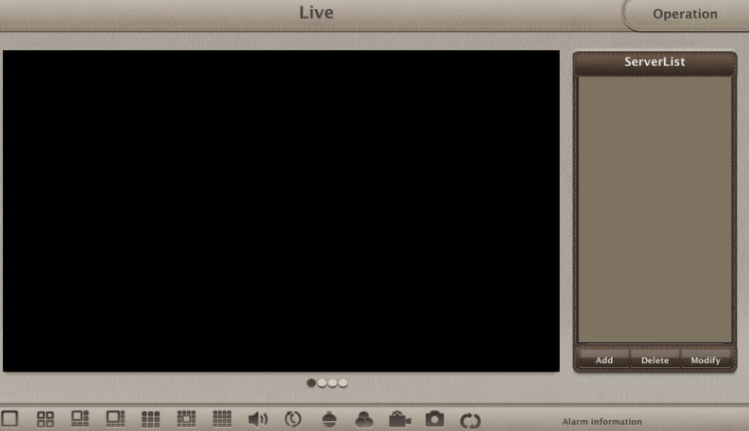Switch to single-window view layout
749x431 pixels.
click(10, 420)
